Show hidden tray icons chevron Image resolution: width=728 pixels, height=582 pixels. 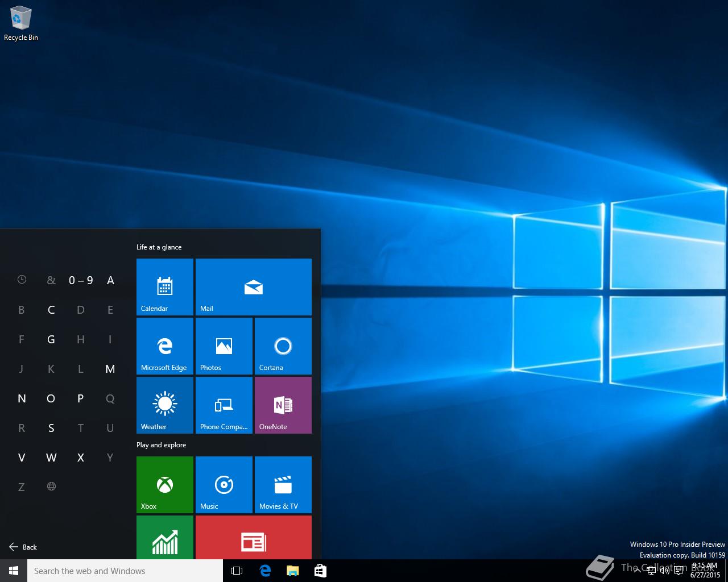point(637,571)
